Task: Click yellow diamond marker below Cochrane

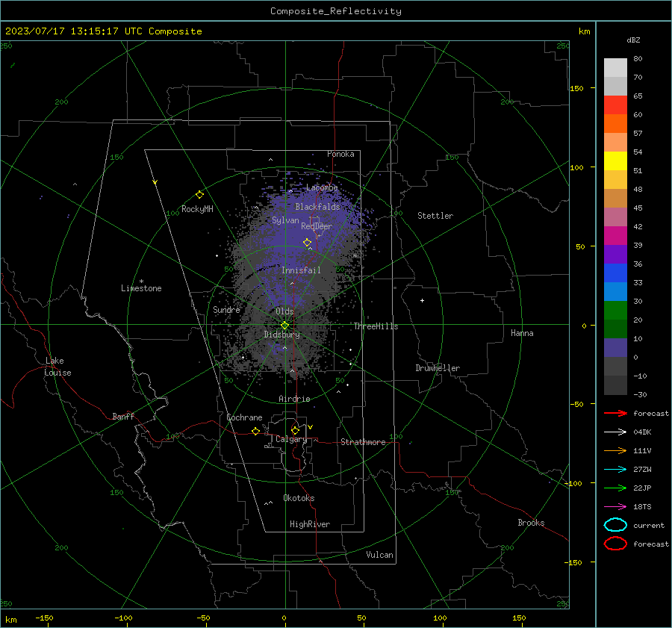Action: pos(255,432)
